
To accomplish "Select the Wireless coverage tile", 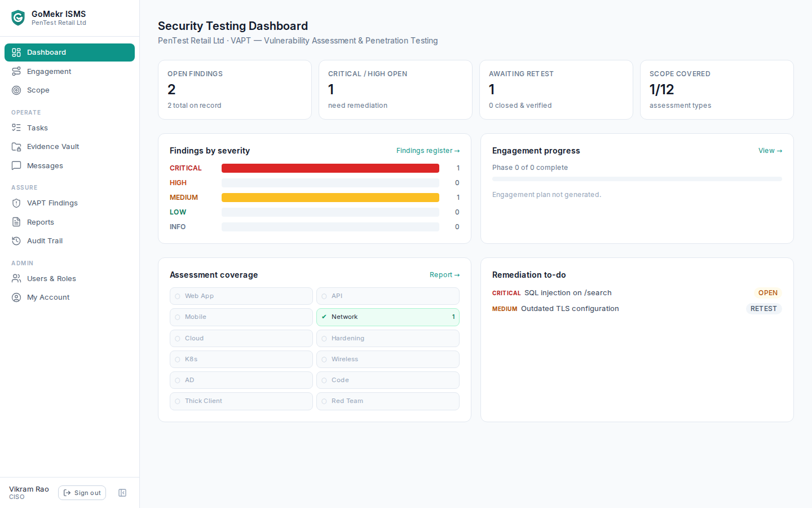I will pos(388,359).
